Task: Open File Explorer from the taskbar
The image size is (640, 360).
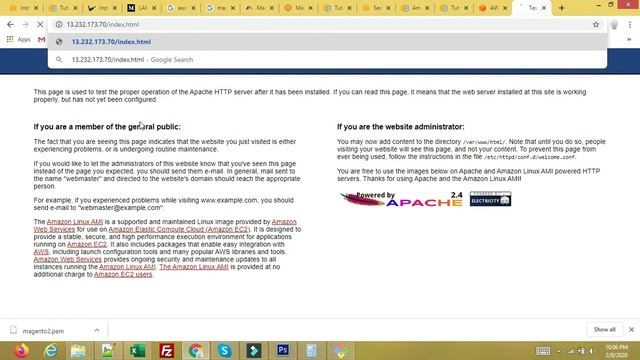Action: (x=78, y=351)
